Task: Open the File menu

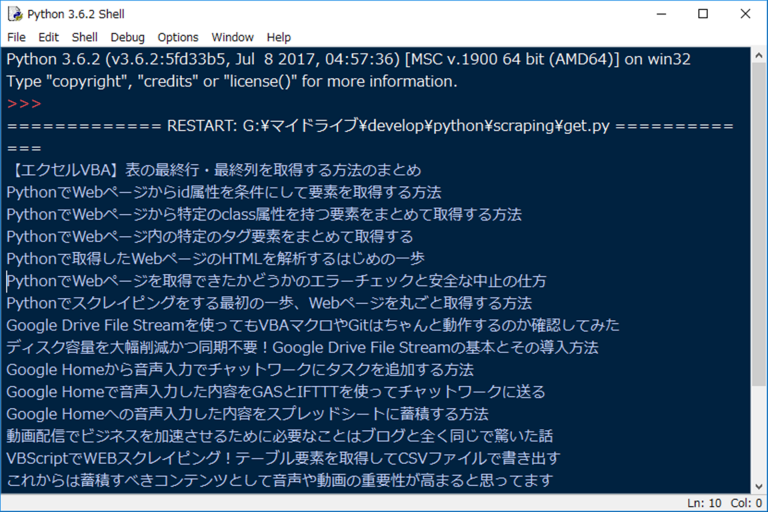Action: 17,37
